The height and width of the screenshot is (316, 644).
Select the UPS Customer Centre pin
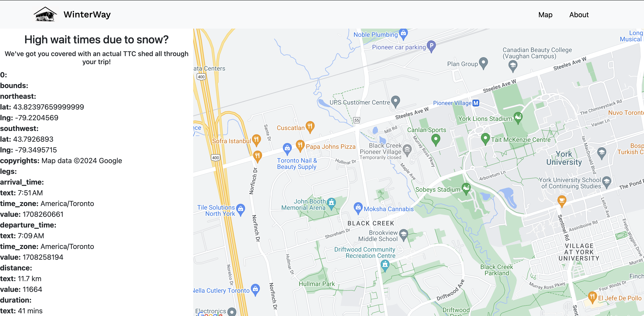395,102
